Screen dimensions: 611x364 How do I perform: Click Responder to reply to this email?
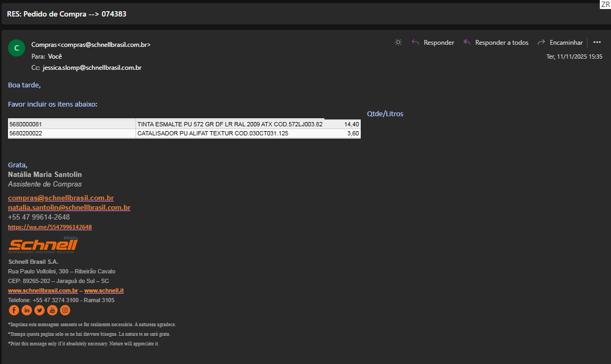[x=433, y=43]
